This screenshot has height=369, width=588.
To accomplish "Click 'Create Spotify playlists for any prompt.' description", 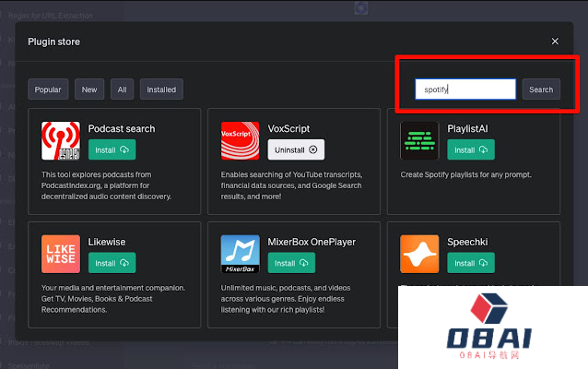I will point(465,174).
